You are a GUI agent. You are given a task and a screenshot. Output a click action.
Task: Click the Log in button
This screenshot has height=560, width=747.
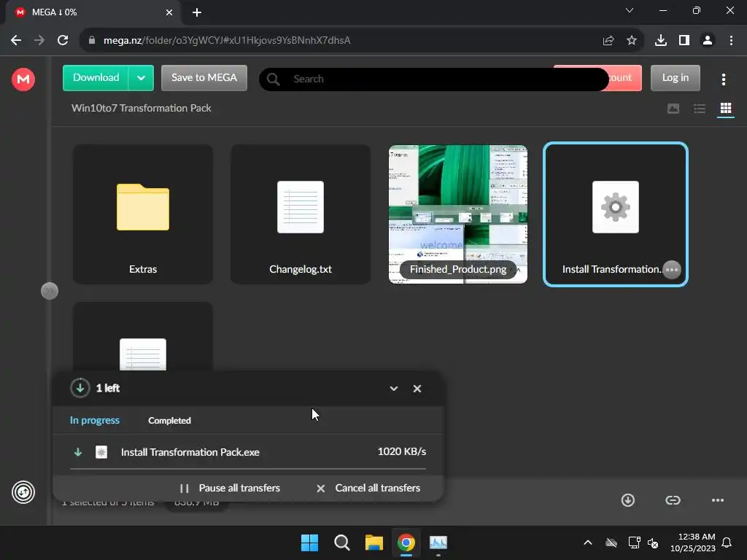[675, 78]
